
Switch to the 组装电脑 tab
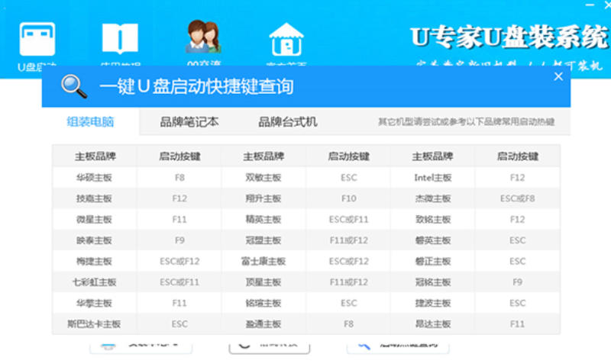(x=90, y=122)
